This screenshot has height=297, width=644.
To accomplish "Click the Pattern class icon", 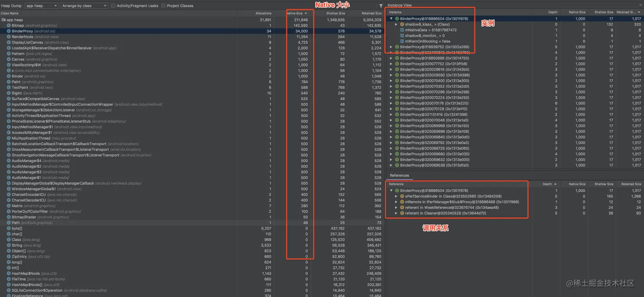I will 9,54.
